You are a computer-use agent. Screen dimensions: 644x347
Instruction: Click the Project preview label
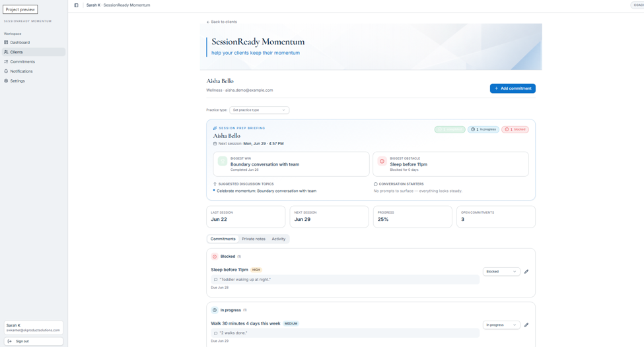pos(20,9)
